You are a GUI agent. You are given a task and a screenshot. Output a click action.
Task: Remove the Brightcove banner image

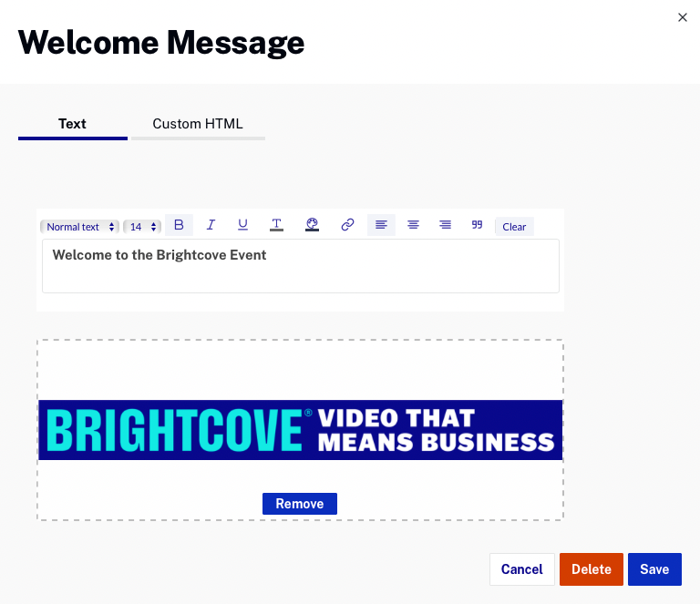tap(300, 504)
